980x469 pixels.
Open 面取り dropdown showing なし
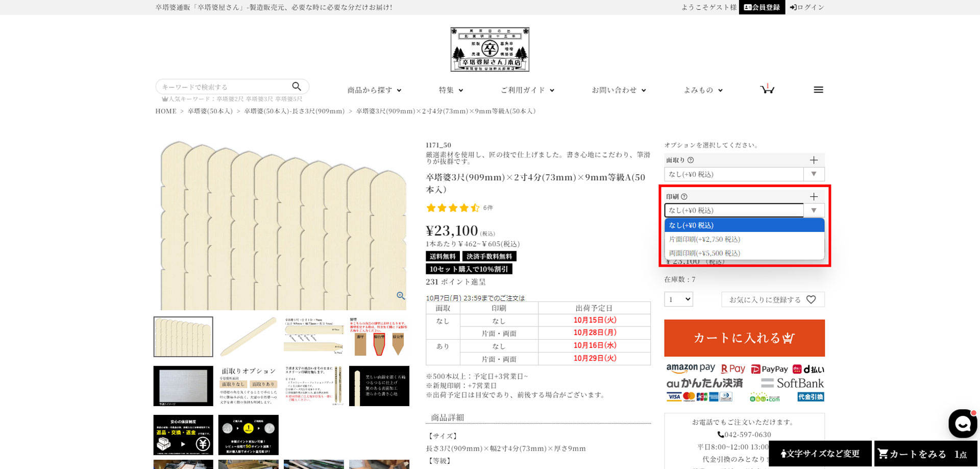[744, 174]
